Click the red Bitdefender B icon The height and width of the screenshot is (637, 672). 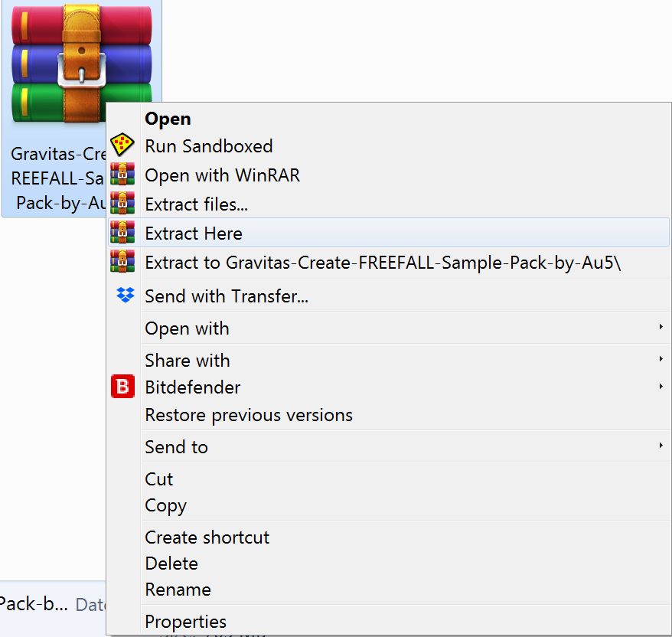[x=122, y=386]
